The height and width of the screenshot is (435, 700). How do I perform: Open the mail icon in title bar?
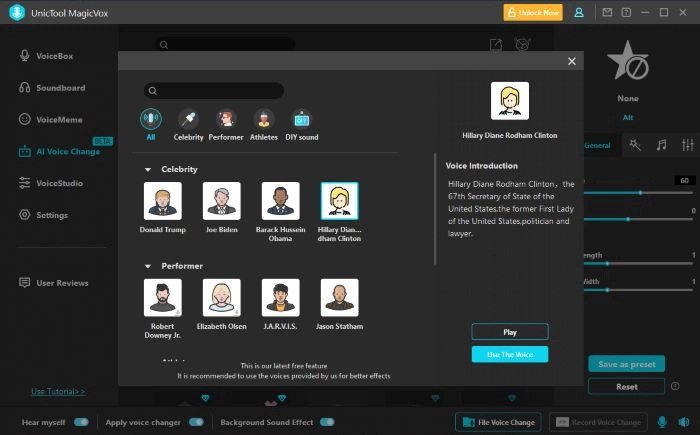(607, 13)
